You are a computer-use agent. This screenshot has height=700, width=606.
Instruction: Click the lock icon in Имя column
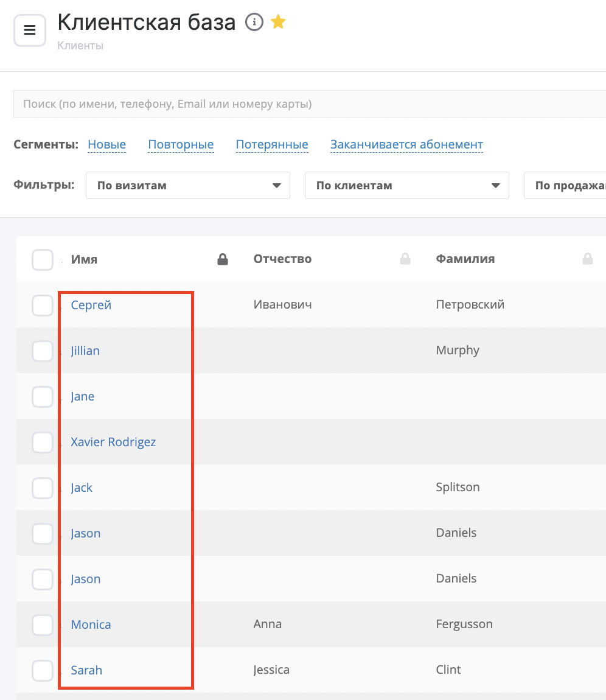click(x=223, y=260)
